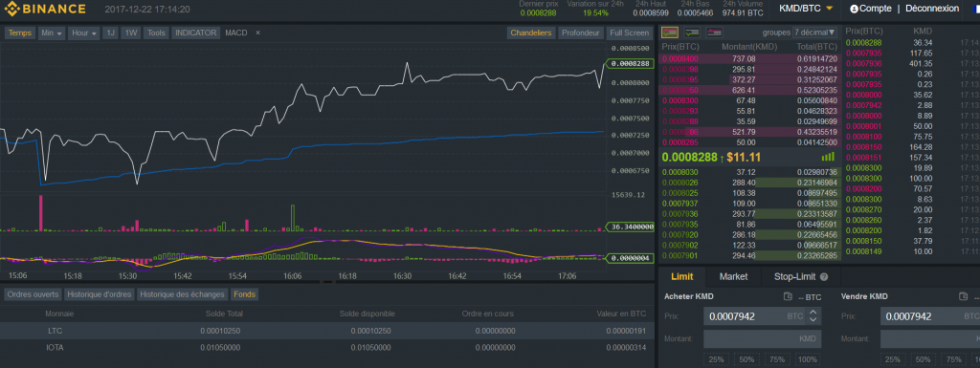Click the Compte link
Viewport: 980px width, 368px height.
coord(875,9)
